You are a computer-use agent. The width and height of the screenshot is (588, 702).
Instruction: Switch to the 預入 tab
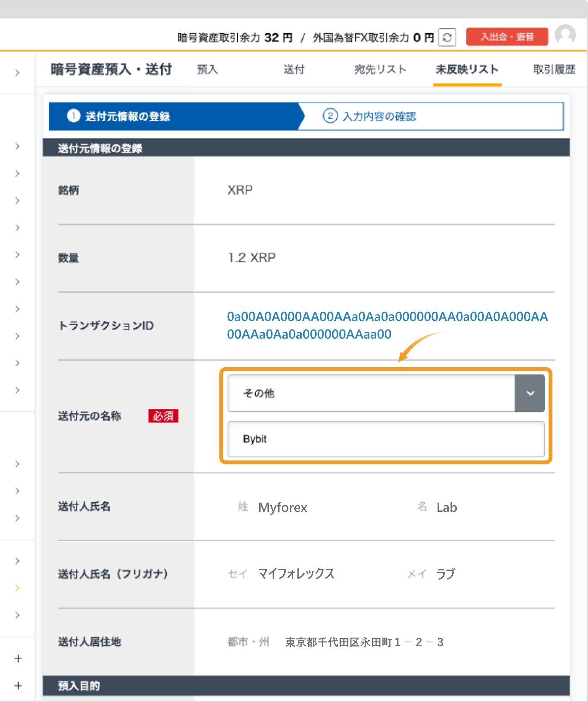(207, 69)
